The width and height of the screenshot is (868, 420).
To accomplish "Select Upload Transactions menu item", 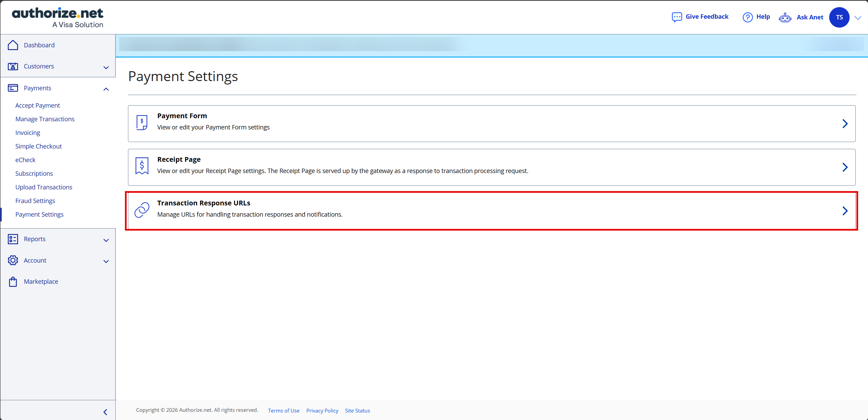I will (44, 187).
